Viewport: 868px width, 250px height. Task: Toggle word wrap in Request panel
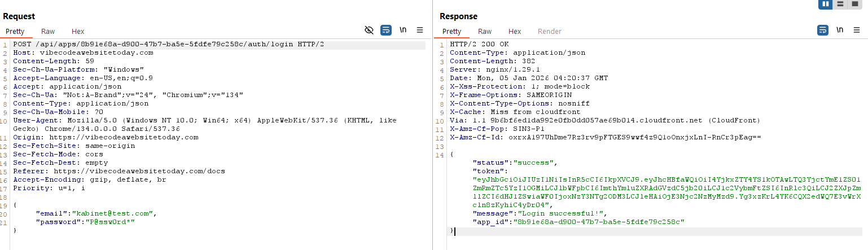(x=386, y=30)
